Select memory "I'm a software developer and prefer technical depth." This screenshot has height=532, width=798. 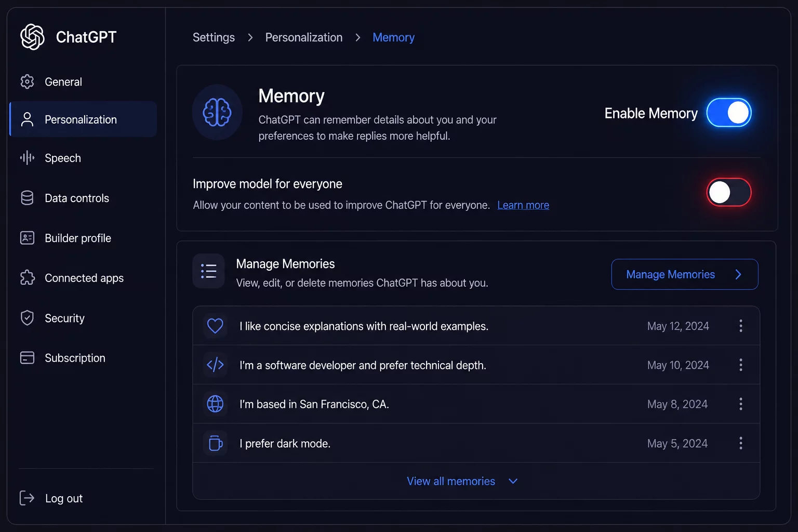pos(476,365)
